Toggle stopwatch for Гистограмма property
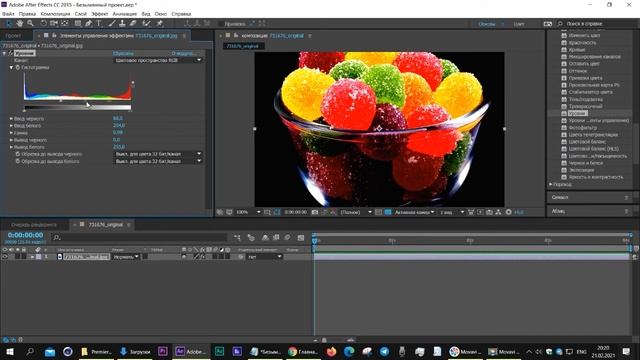The height and width of the screenshot is (360, 640). [18, 67]
